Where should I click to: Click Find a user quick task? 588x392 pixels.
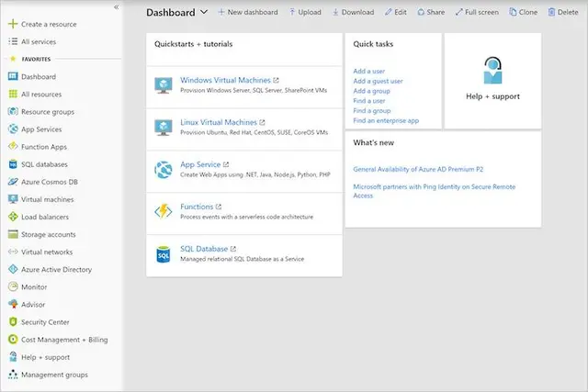click(x=369, y=101)
